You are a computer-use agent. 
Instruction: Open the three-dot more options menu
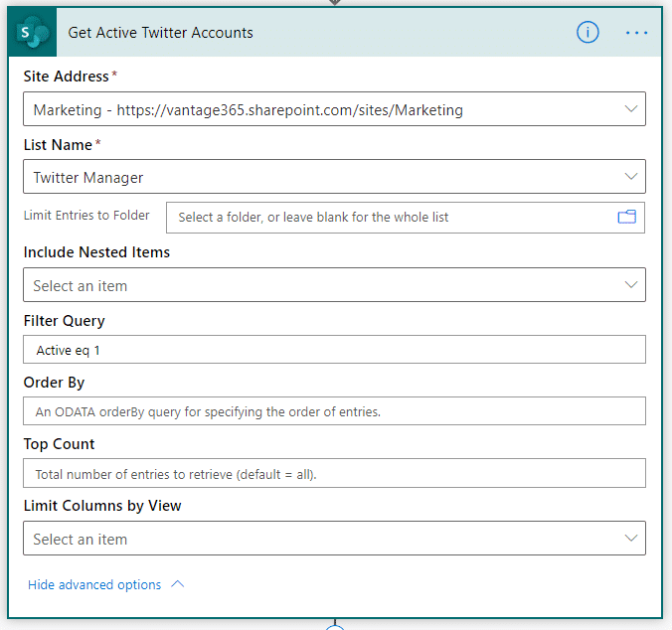point(636,33)
